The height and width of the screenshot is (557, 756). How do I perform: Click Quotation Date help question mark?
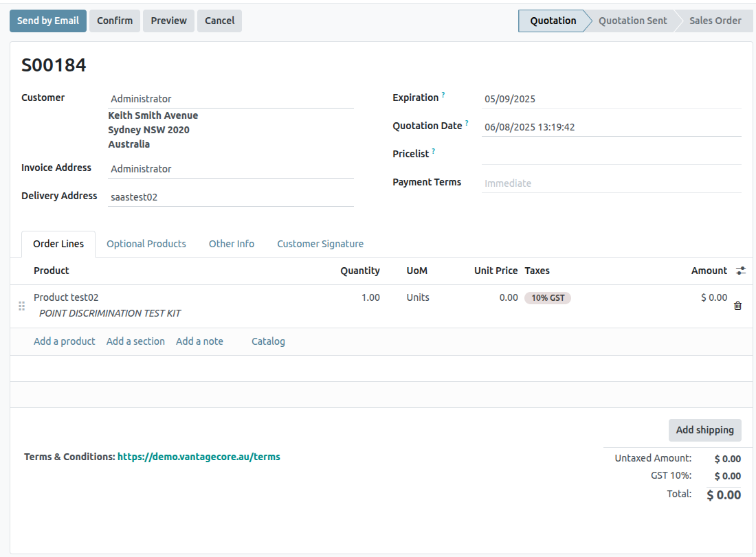[467, 123]
